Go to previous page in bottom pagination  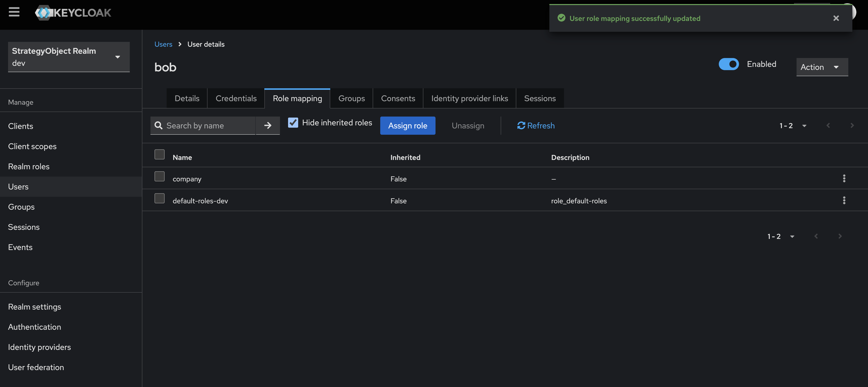tap(816, 236)
